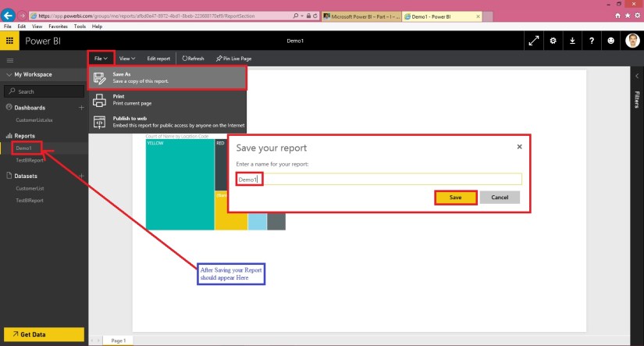Switch to the Microsoft Power BI Part browser tab
Viewport: 644px width, 346px height.
coord(361,16)
